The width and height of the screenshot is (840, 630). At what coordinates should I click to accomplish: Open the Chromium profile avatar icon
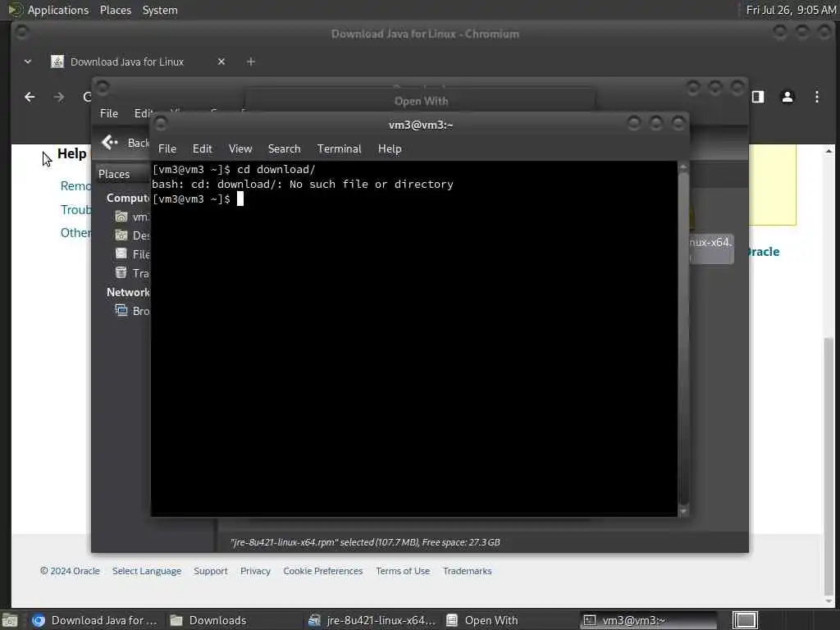(787, 97)
